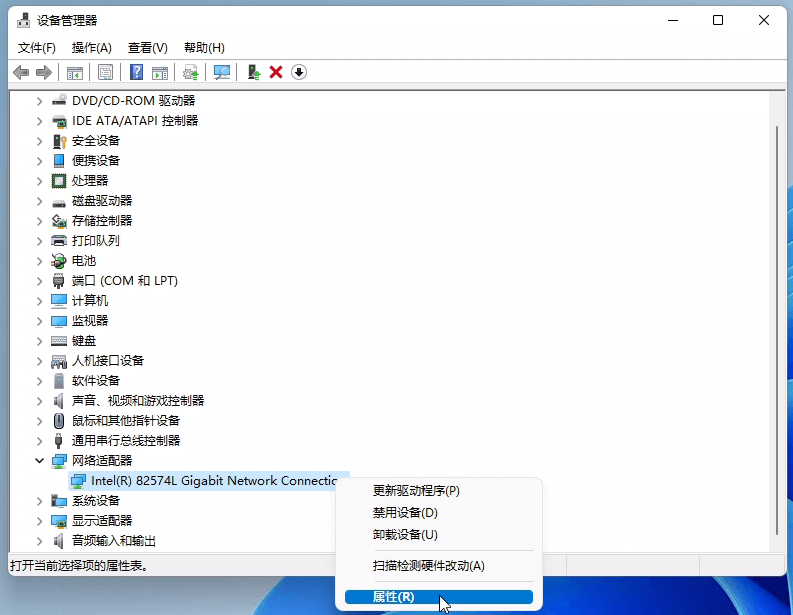Expand the 端口 (COM 和 LPT) node
793x615 pixels.
click(40, 281)
